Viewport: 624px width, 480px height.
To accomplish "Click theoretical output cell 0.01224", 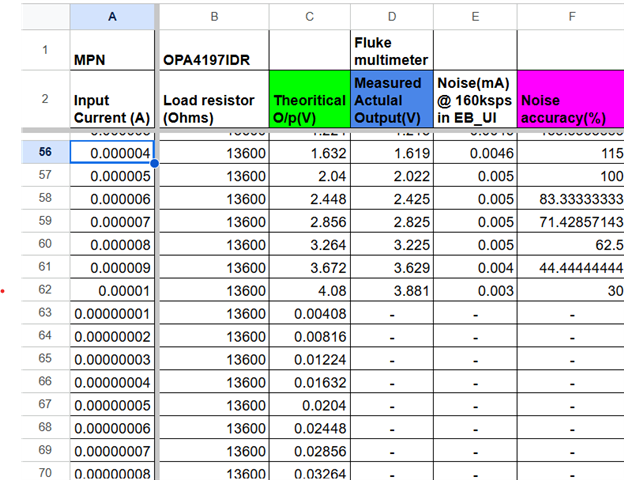I will pyautogui.click(x=310, y=359).
